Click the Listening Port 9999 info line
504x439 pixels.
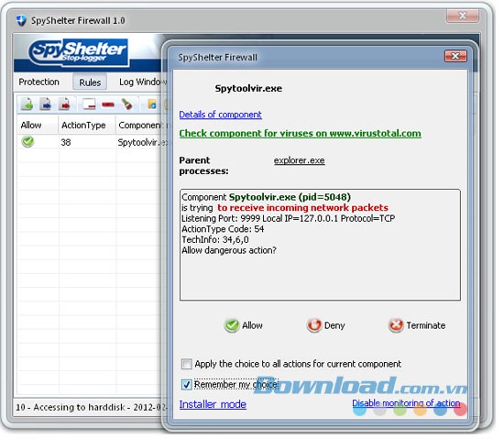[289, 218]
